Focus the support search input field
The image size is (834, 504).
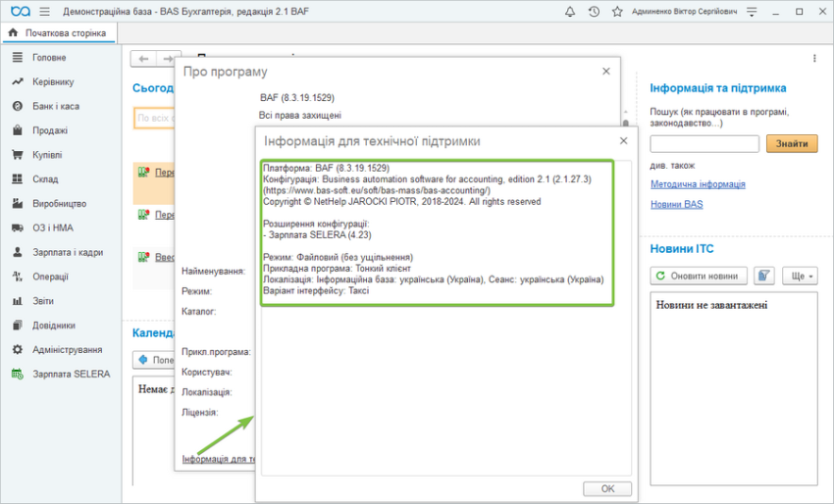tap(704, 143)
